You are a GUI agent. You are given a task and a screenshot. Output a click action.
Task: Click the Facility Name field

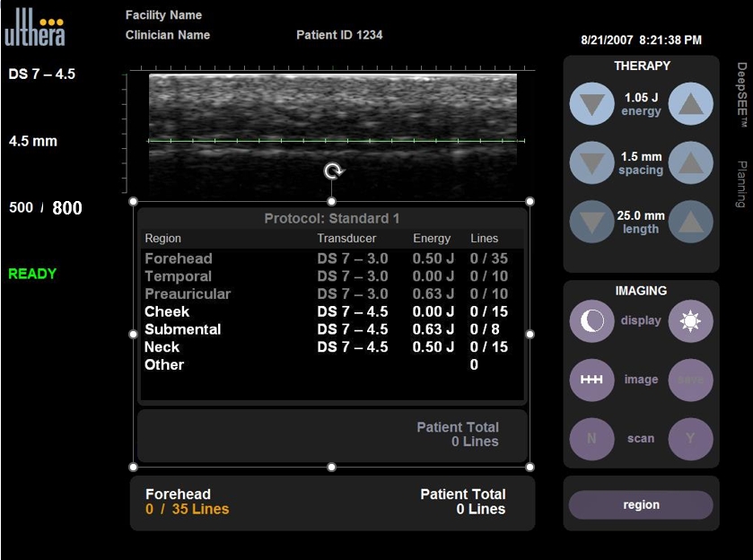pos(163,15)
